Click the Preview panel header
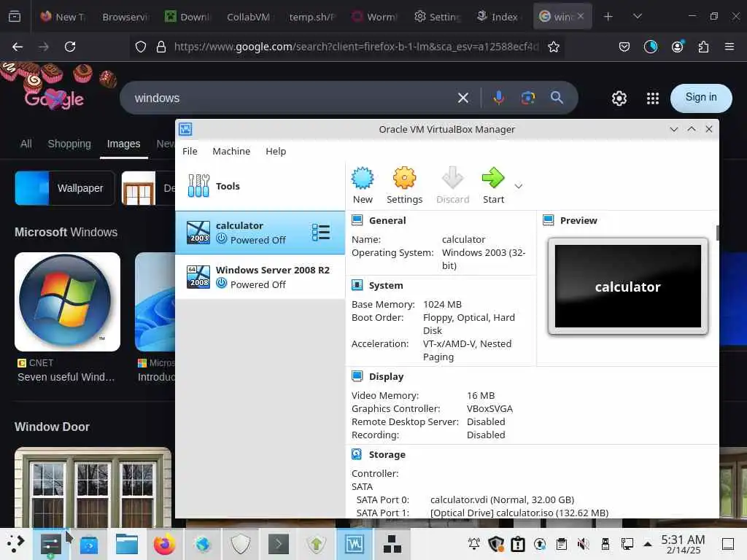Viewport: 747px width, 560px height. (578, 220)
